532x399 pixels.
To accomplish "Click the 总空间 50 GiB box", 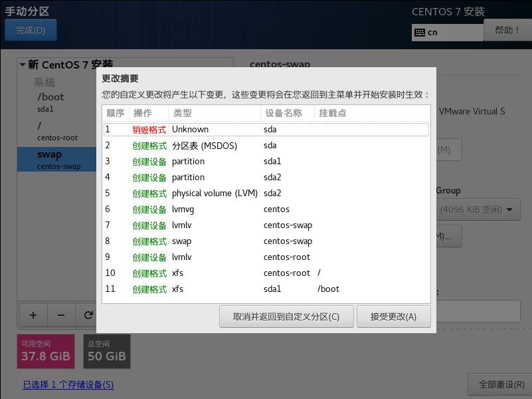I will click(107, 352).
